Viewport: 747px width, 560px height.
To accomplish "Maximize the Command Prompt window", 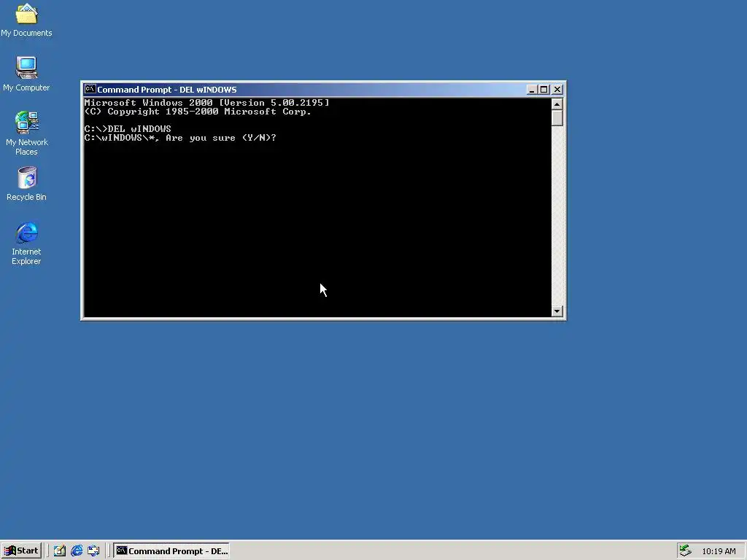I will tap(543, 90).
